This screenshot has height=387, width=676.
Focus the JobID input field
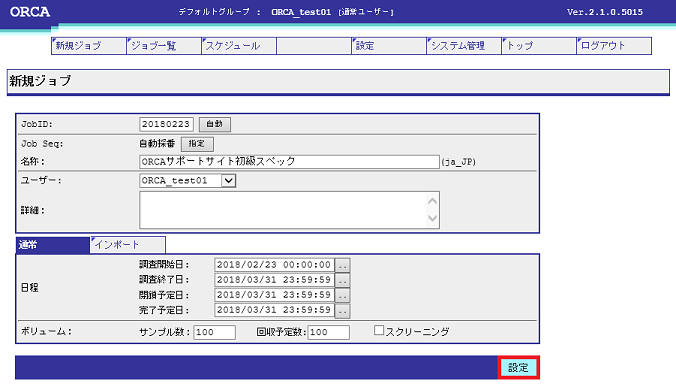[166, 124]
